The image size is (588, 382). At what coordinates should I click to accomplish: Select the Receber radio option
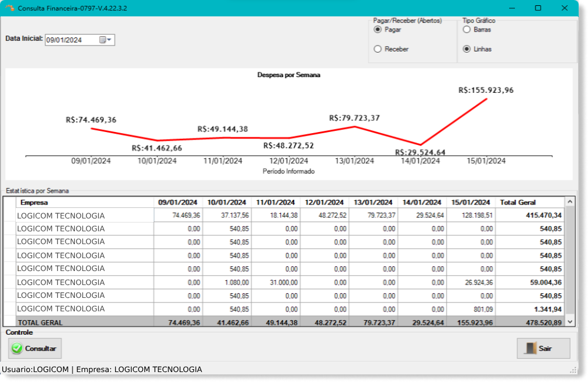(x=378, y=49)
